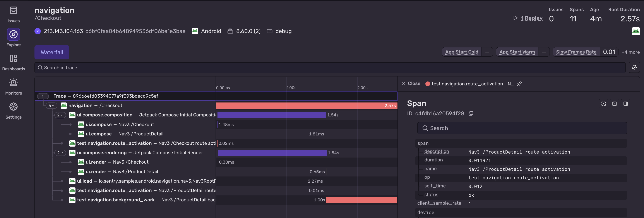644x218 pixels.
Task: Click the status attribute key
Action: click(431, 195)
